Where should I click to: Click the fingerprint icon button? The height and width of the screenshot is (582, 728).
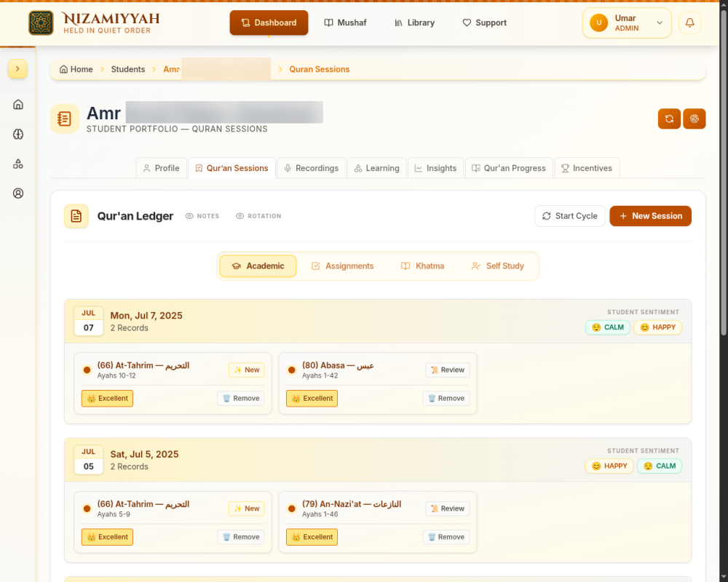694,119
